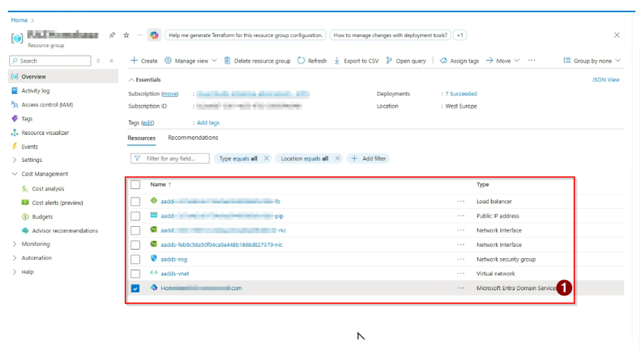
Task: Uncheck the Entra Domain Services row checkbox
Action: click(x=135, y=289)
